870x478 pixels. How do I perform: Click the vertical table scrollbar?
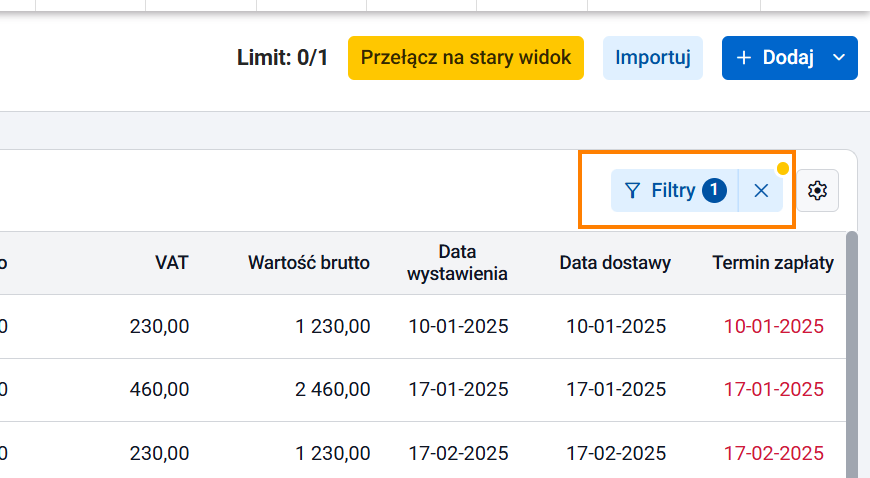(x=852, y=355)
